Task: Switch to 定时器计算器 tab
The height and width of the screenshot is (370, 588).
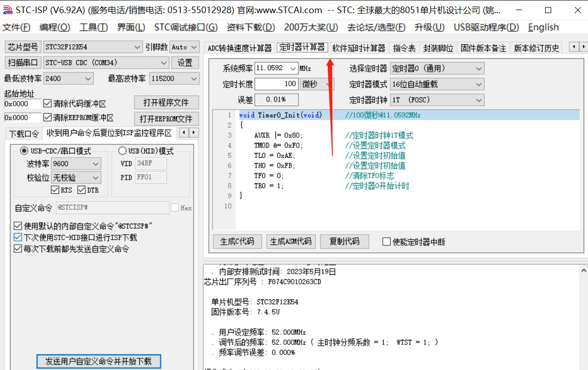Action: [302, 47]
